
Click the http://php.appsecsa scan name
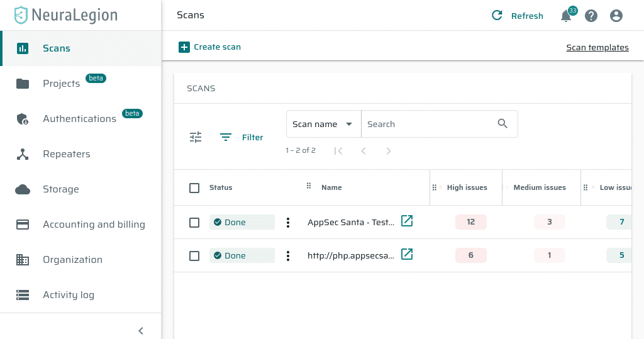[351, 255]
